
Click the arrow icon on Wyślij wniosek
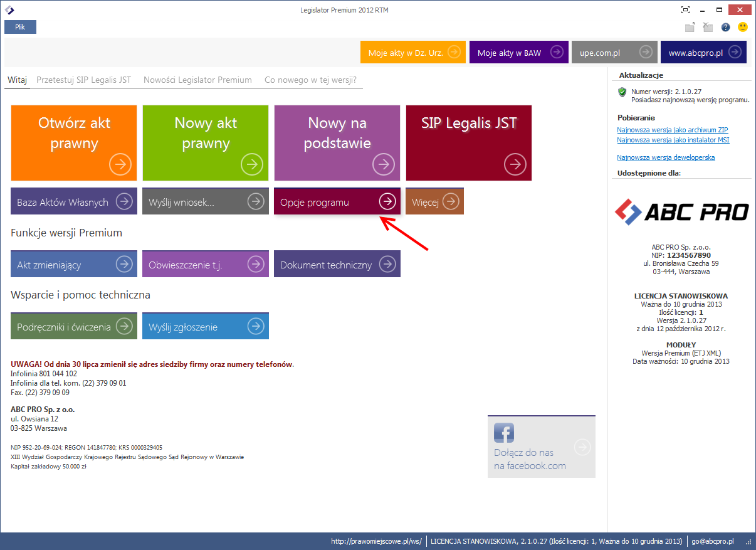[256, 201]
